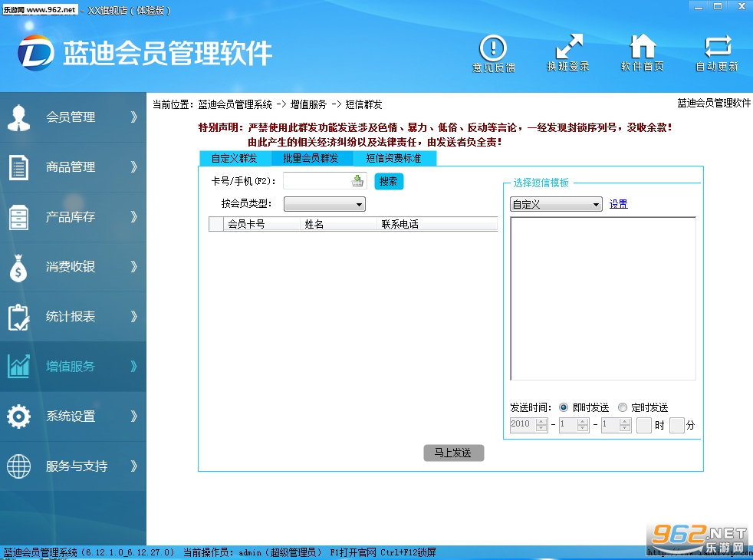Expand chevron next to 会员管理
The image size is (753, 560).
click(x=134, y=117)
